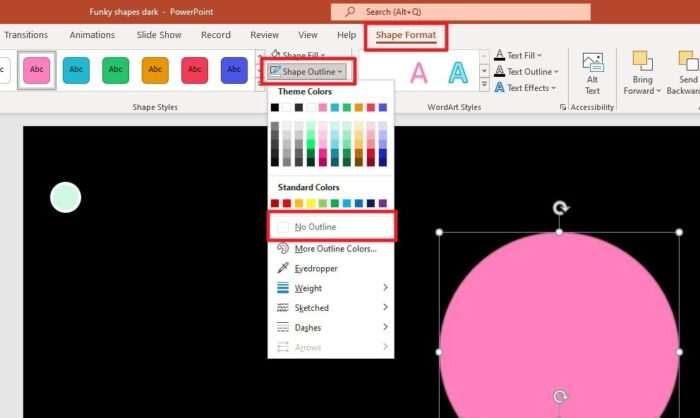Choose dark red standard color
This screenshot has width=700, height=418.
(x=275, y=204)
